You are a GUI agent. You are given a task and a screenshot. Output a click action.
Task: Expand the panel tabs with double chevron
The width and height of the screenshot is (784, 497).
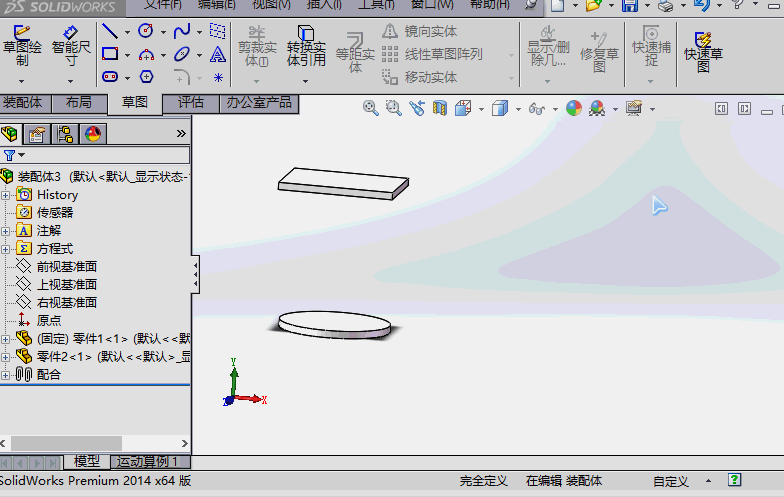pyautogui.click(x=181, y=134)
